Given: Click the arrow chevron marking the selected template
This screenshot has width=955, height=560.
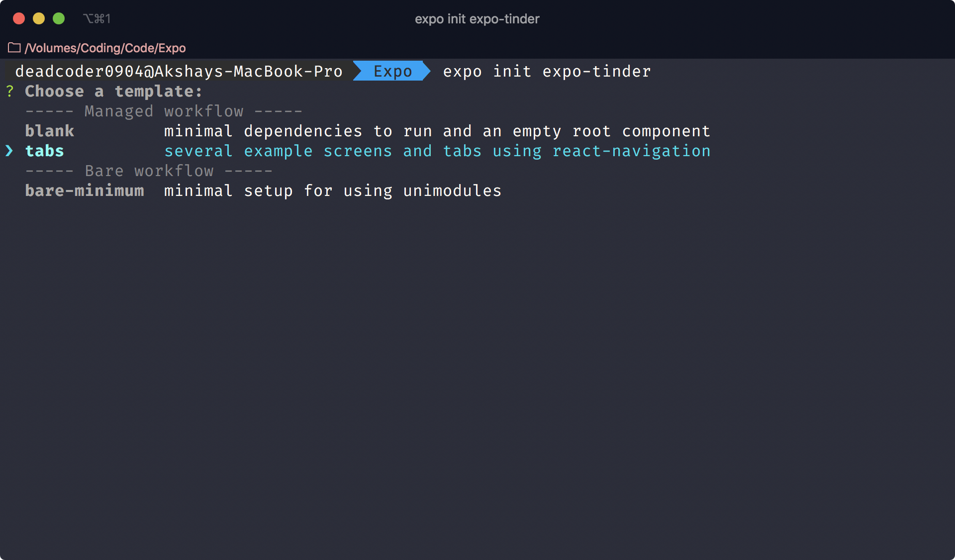Looking at the screenshot, I should [9, 151].
